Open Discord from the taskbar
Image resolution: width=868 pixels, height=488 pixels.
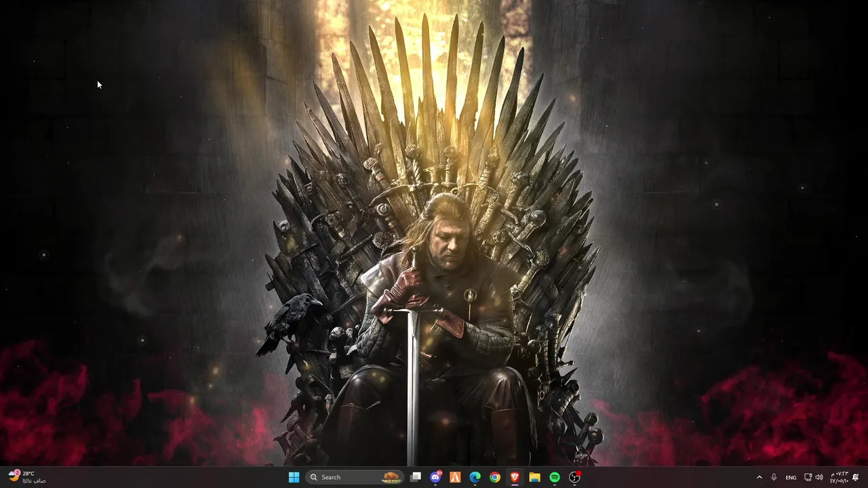[435, 477]
